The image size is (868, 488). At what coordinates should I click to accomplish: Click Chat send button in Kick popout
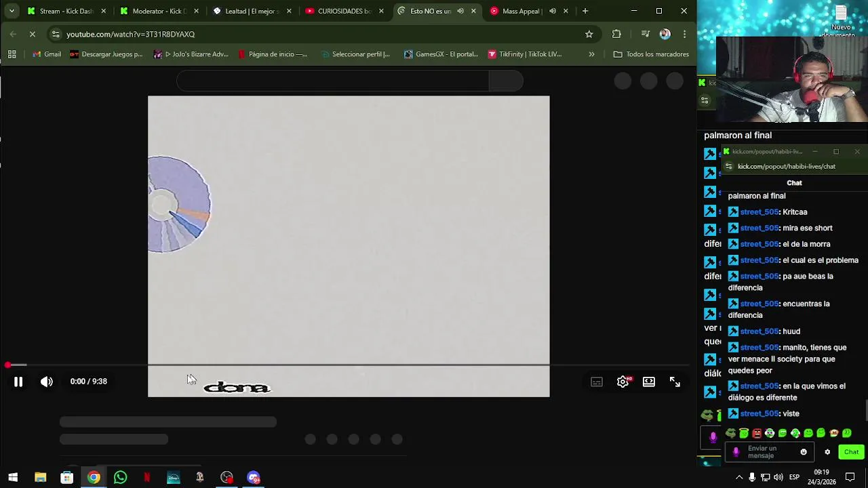pyautogui.click(x=851, y=452)
